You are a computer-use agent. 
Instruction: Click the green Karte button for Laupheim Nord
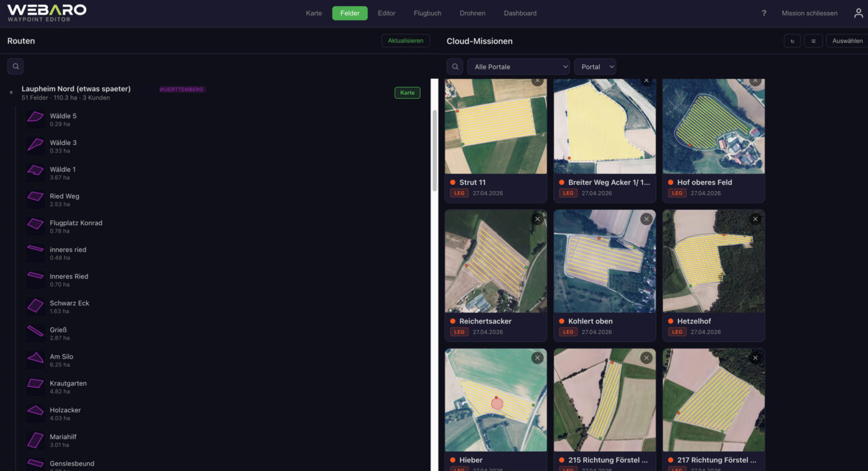click(x=407, y=93)
